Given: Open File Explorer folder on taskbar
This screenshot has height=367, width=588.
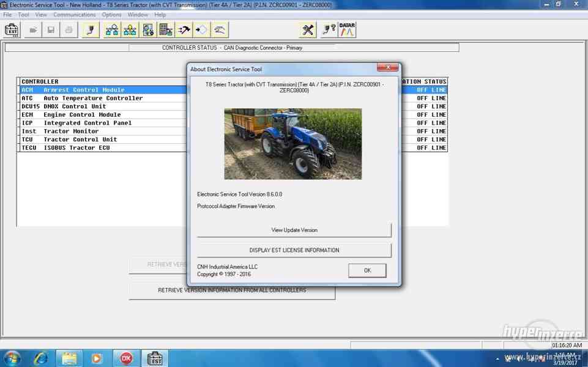Looking at the screenshot, I should (69, 359).
